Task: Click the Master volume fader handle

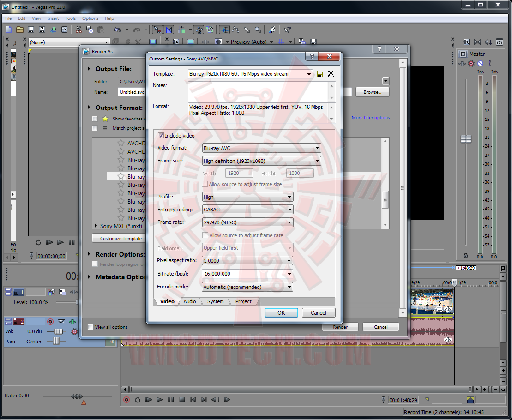Action: [x=466, y=139]
